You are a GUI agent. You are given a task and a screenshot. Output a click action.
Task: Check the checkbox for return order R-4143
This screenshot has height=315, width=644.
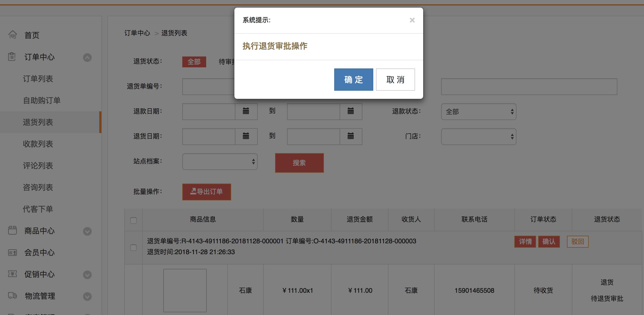(133, 248)
